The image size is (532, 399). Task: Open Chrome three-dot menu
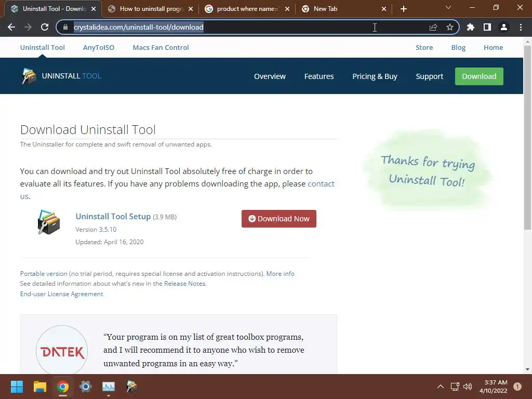521,27
